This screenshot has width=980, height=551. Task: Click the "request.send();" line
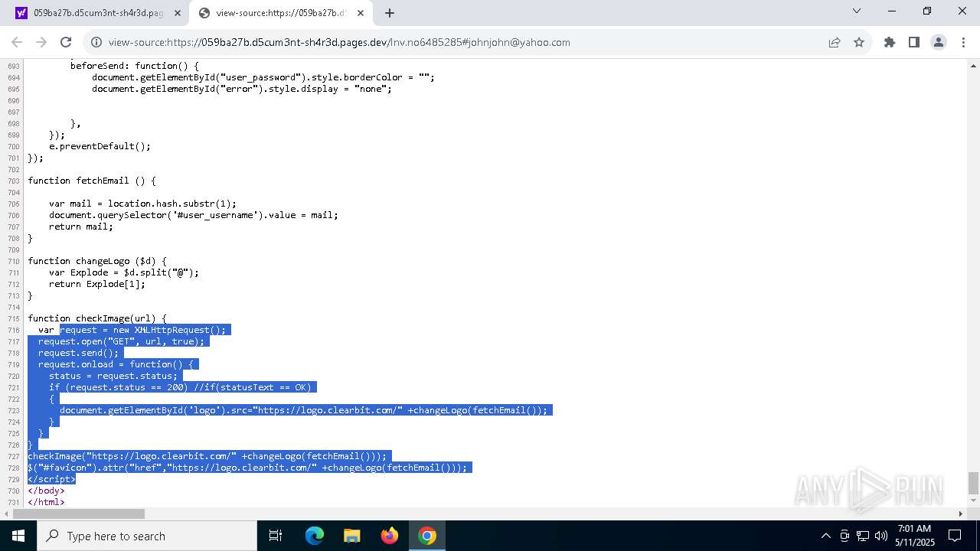coord(79,353)
